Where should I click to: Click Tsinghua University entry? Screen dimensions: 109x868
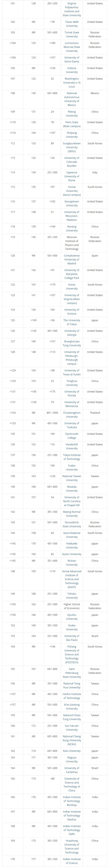72,383
